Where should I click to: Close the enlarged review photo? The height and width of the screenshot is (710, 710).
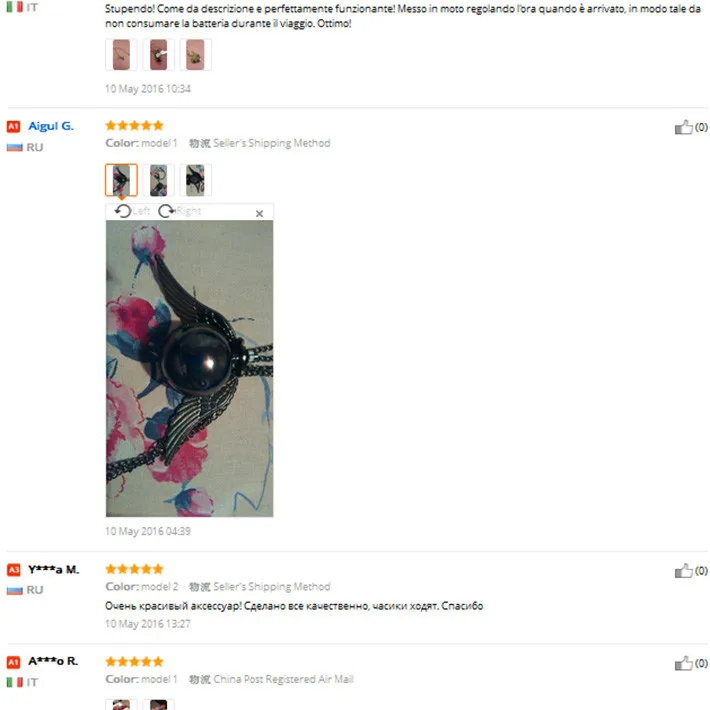point(259,213)
